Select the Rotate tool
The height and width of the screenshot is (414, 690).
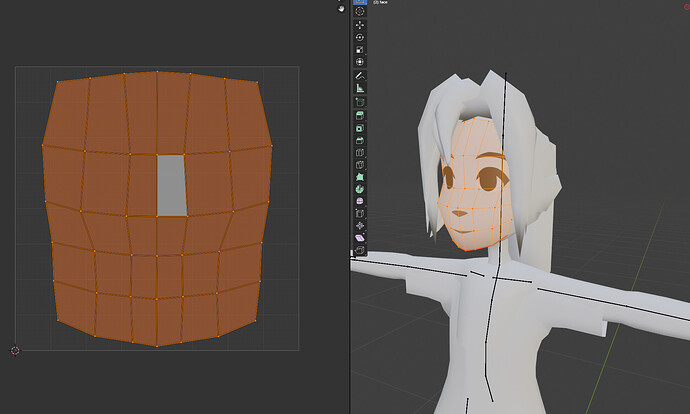pyautogui.click(x=360, y=37)
